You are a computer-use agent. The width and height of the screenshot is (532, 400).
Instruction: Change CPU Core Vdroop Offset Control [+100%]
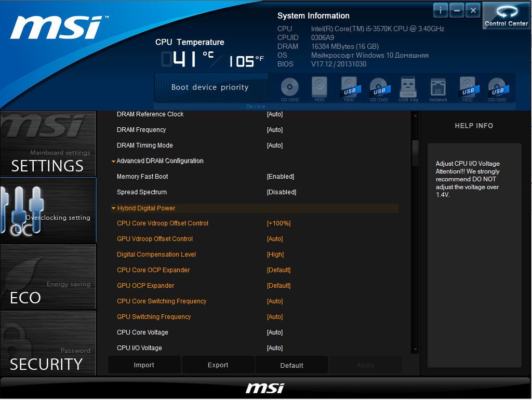coord(279,223)
